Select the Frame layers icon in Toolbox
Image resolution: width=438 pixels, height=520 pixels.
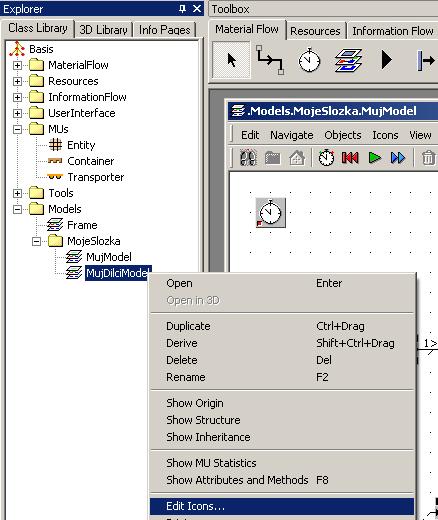point(348,60)
